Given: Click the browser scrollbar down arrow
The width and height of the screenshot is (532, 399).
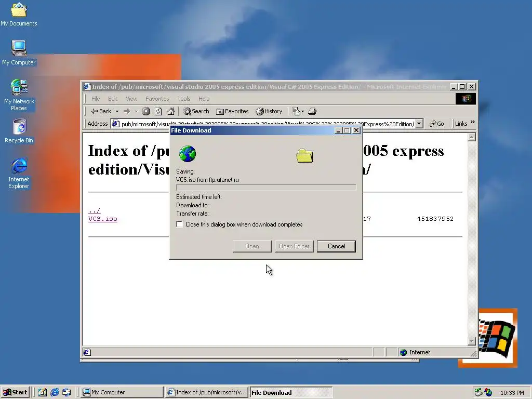Looking at the screenshot, I should (x=472, y=341).
